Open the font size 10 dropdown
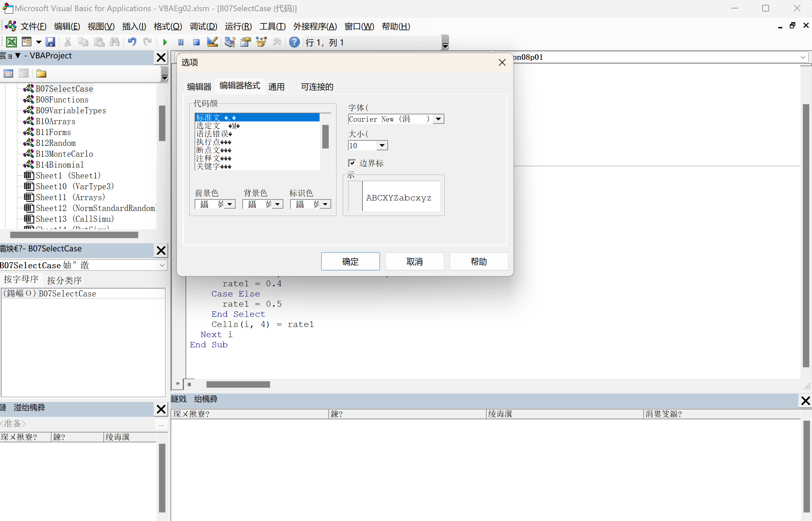Screen dimensions: 812x521 click(382, 146)
